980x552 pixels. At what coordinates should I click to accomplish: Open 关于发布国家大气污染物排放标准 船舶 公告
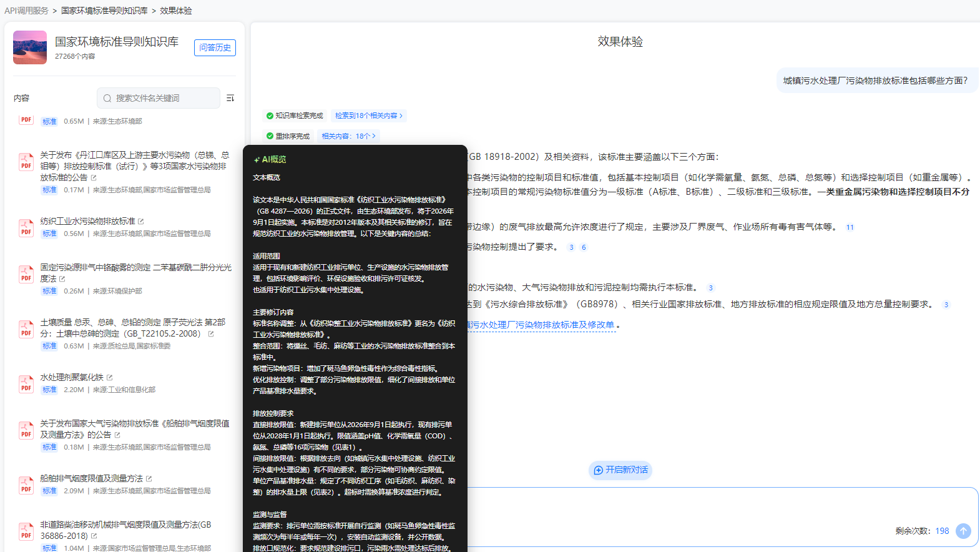point(135,429)
